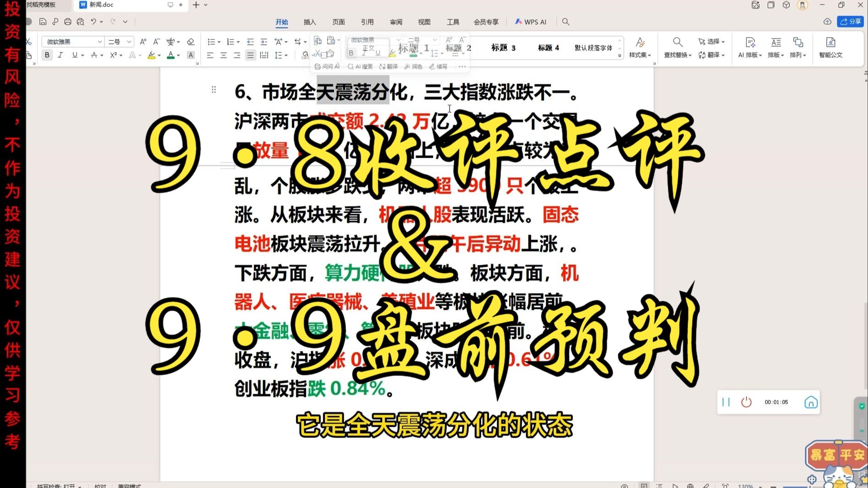Redo the last action
The width and height of the screenshot is (868, 488).
[x=113, y=22]
